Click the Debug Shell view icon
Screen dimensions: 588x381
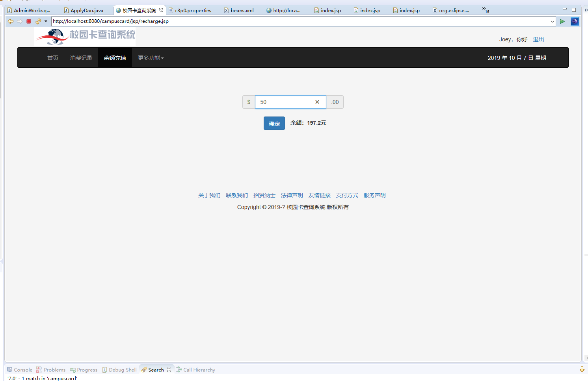point(105,370)
